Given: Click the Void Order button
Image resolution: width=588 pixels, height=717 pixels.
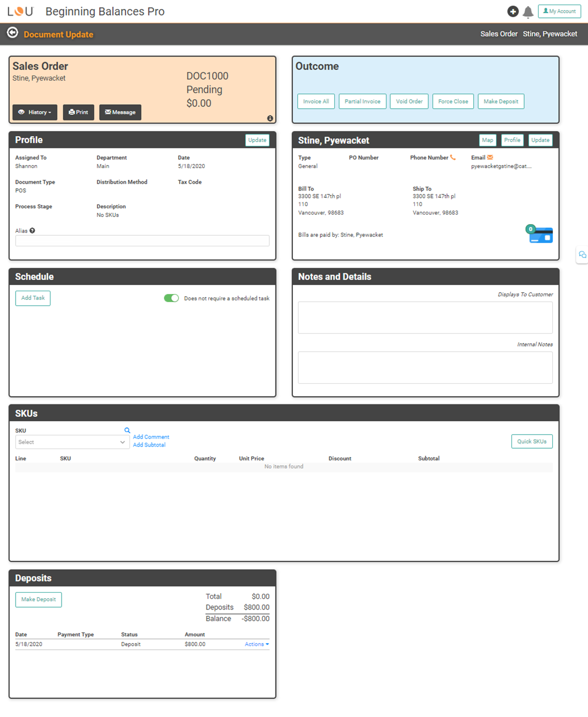Looking at the screenshot, I should 409,101.
